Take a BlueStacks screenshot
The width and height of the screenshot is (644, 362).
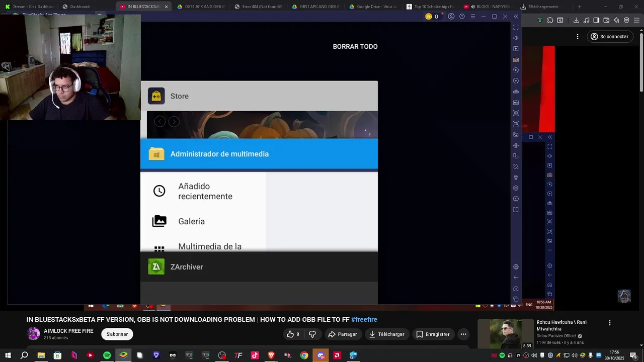click(x=516, y=113)
